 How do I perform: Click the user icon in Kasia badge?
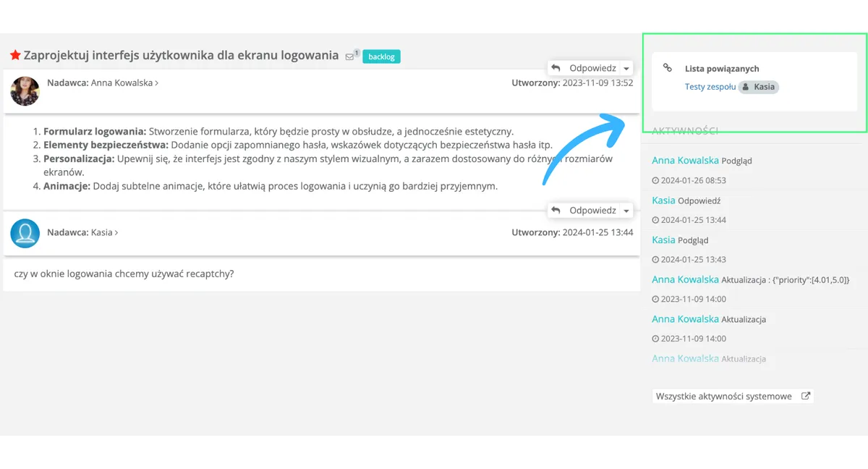(x=746, y=87)
